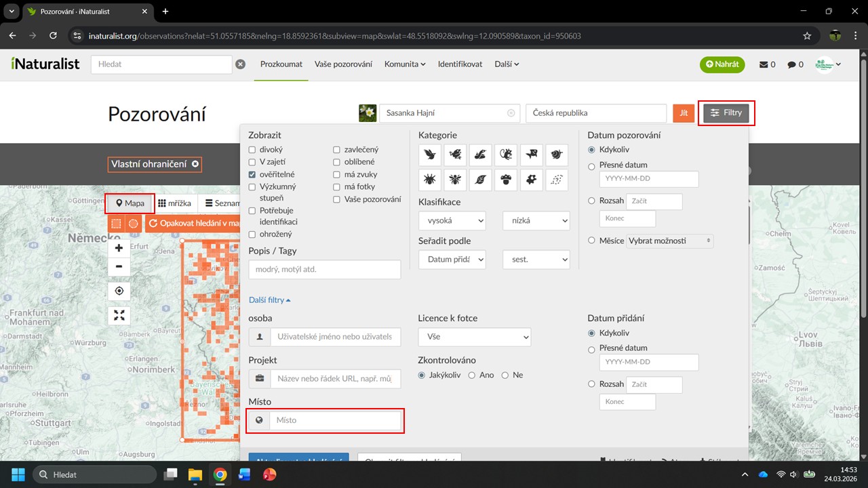Collapse the "Další filtry" section
The height and width of the screenshot is (488, 868).
click(x=269, y=300)
